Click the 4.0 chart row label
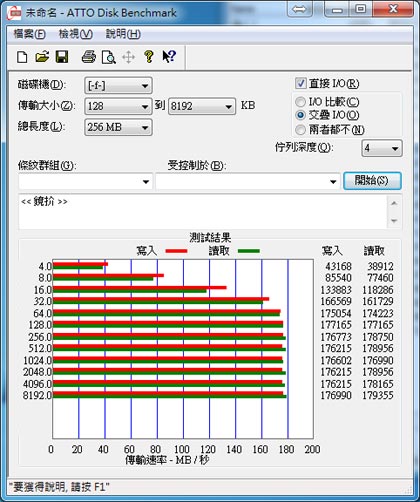Image resolution: width=420 pixels, height=502 pixels. 45,266
